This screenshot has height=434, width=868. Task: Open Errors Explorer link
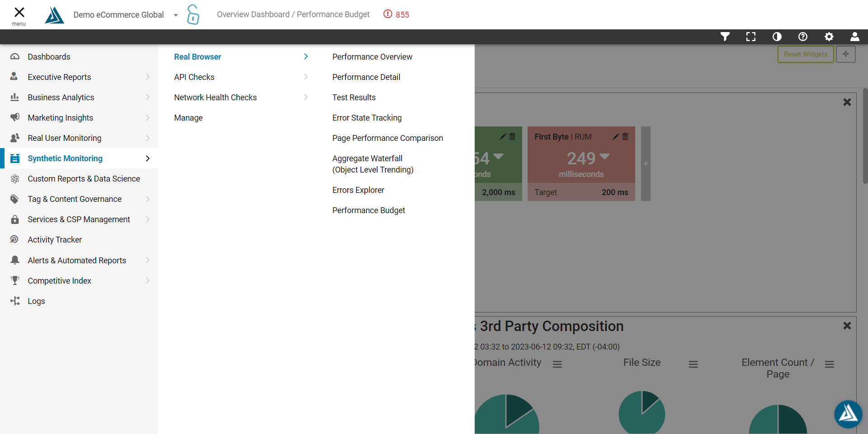click(358, 190)
